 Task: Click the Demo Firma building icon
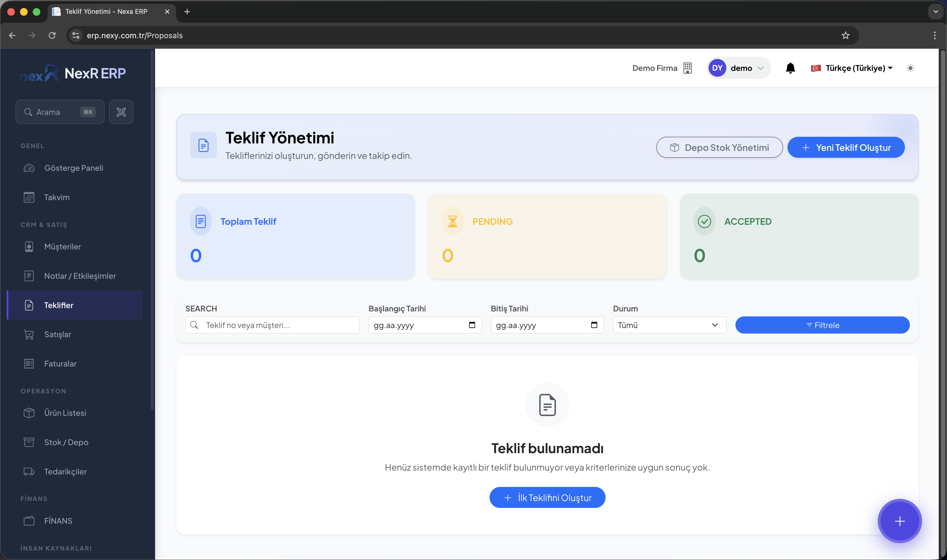687,68
